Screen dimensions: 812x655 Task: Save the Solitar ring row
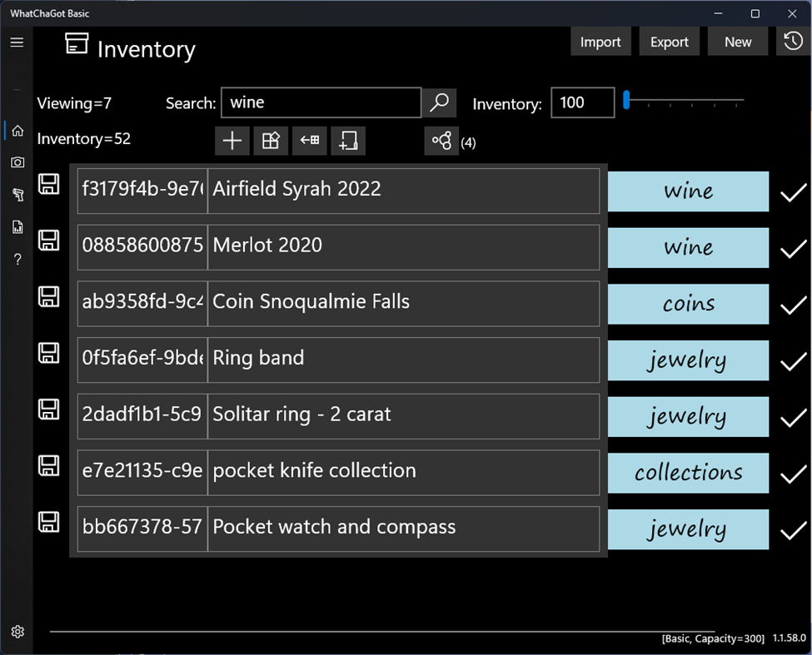point(48,409)
